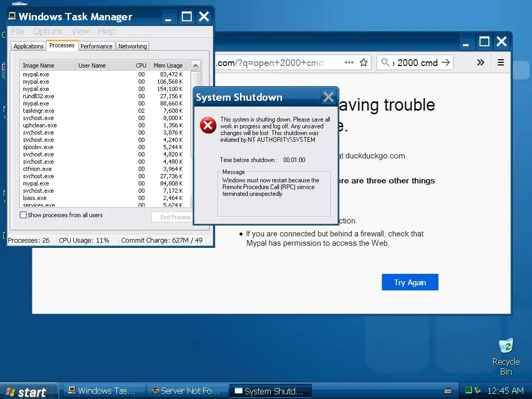Select the mypal.exe row using 83,472 K
The width and height of the screenshot is (532, 399).
click(x=105, y=74)
